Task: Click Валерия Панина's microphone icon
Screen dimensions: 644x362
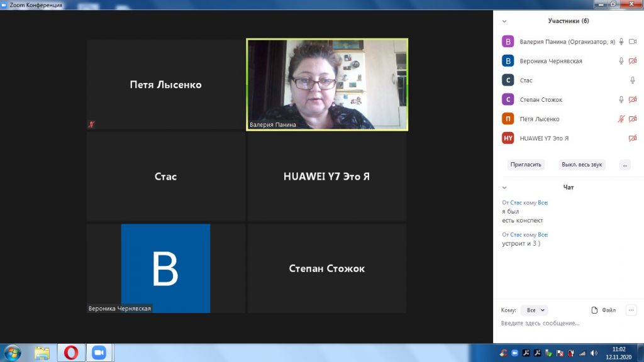Action: pos(621,41)
